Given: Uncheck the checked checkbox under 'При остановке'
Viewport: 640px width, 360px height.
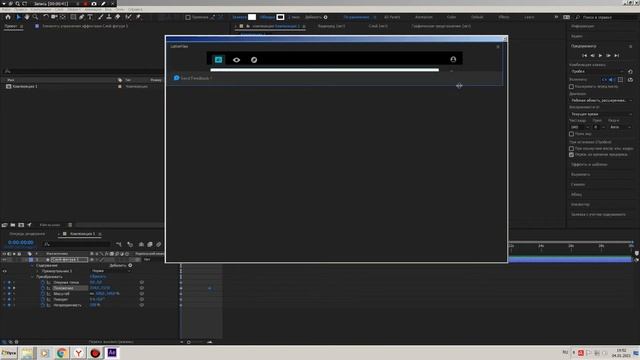Looking at the screenshot, I should (571, 155).
